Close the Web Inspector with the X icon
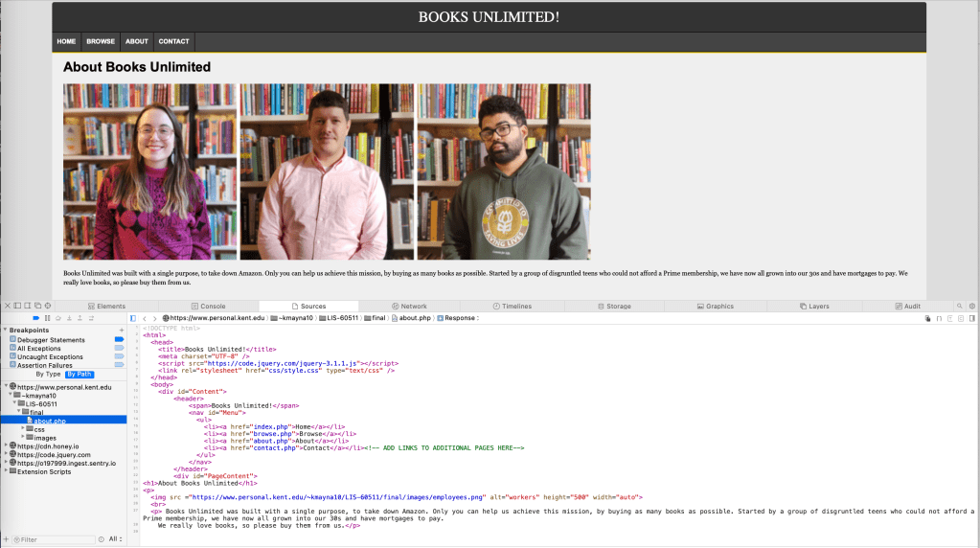The height and width of the screenshot is (548, 980). pos(6,306)
